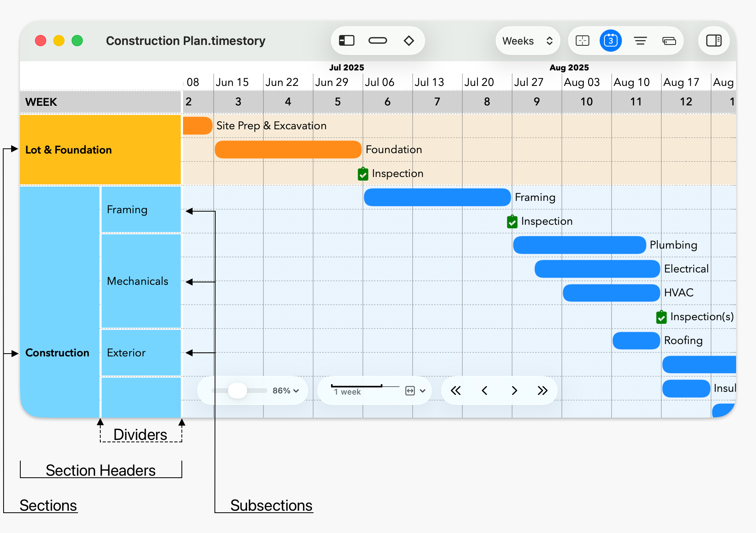Select the rounded task-bar creation icon
The image size is (756, 533).
tap(377, 40)
